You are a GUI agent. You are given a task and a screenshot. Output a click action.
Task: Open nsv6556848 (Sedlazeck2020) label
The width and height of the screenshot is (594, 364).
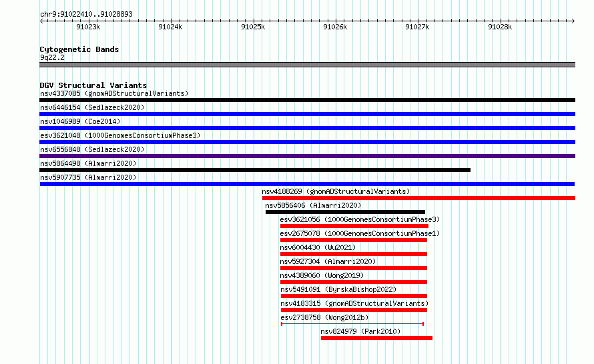coord(92,149)
